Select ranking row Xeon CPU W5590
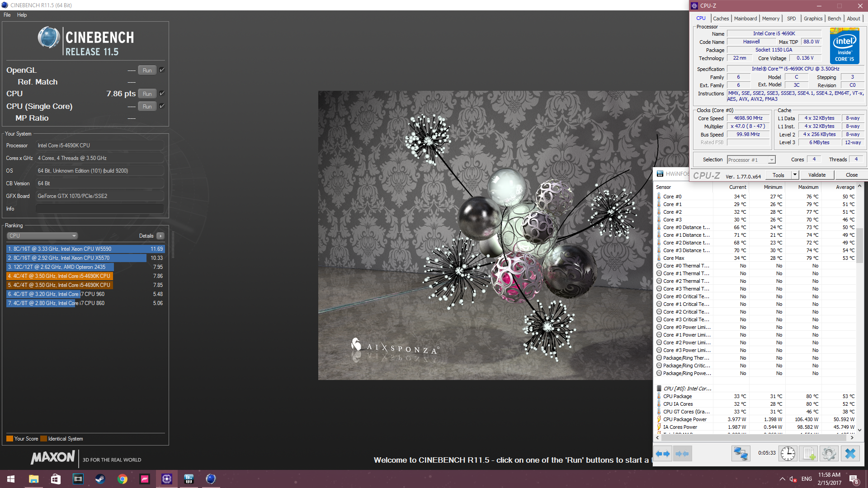The image size is (868, 488). coord(85,249)
